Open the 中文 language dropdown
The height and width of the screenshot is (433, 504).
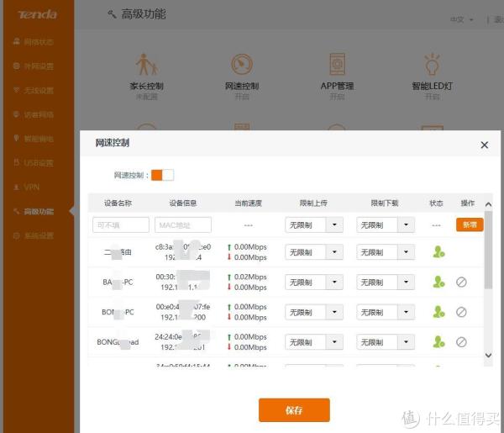pyautogui.click(x=461, y=20)
